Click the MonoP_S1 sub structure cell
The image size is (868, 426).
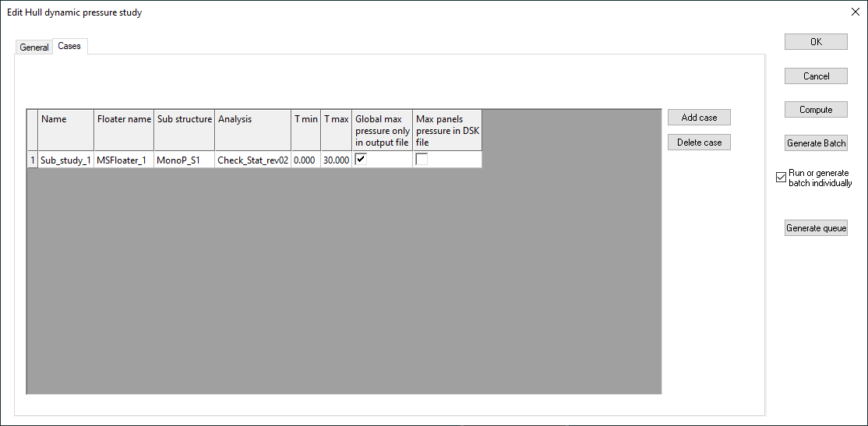tap(185, 160)
